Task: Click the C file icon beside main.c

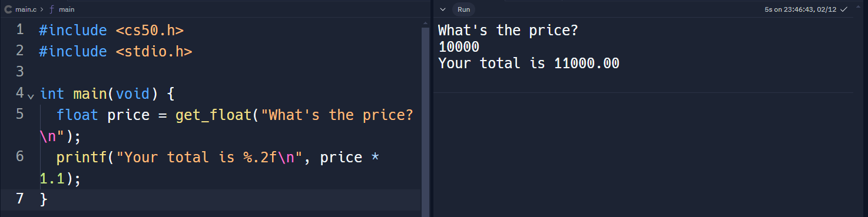Action: point(8,9)
